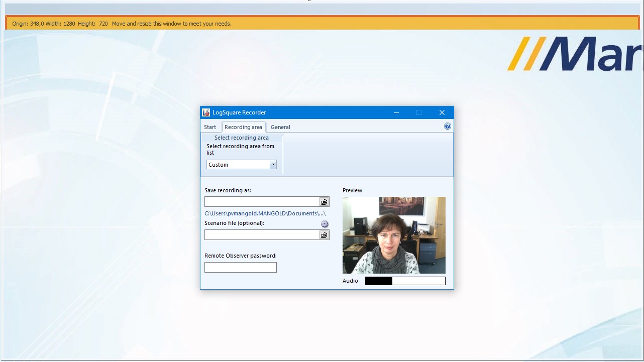Switch to the General tab
The height and width of the screenshot is (362, 644).
click(280, 127)
